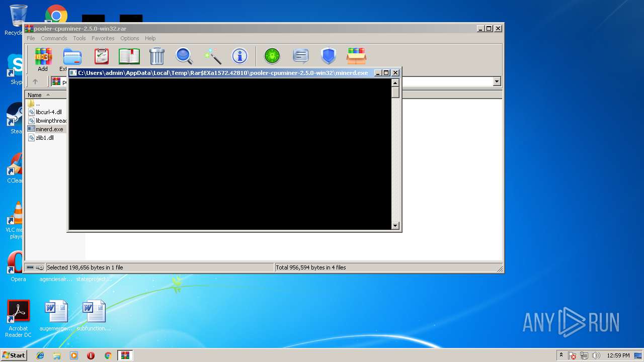Click the Info toolbar icon
The width and height of the screenshot is (644, 362).
[239, 56]
